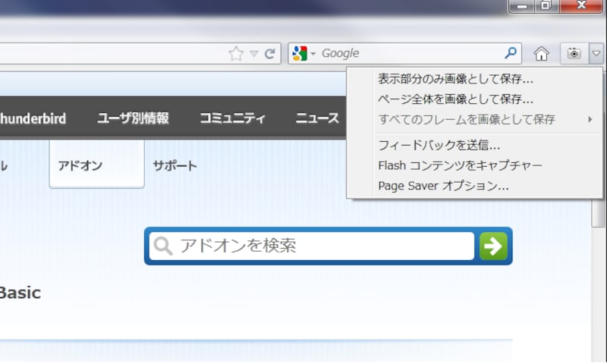
Task: Open the Thunderbird navigation link
Action: pos(33,118)
